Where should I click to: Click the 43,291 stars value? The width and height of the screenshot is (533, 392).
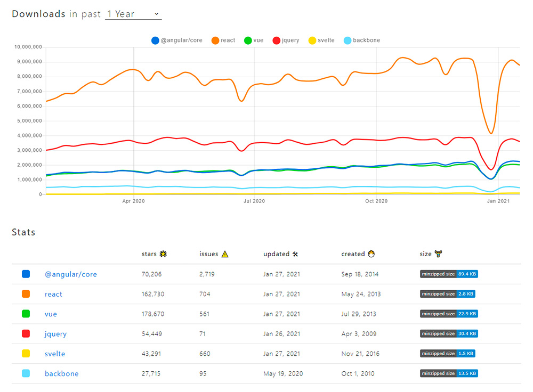[x=151, y=354]
